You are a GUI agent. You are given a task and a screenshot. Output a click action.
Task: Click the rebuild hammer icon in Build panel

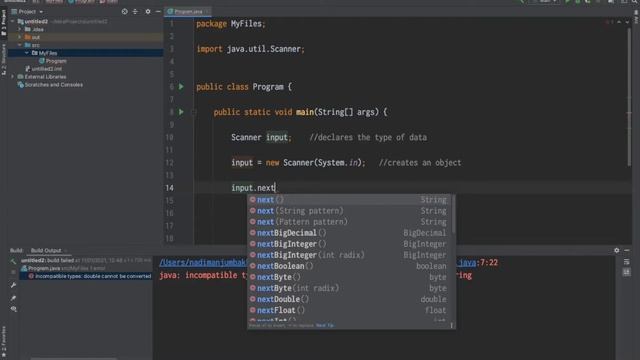[x=13, y=261]
